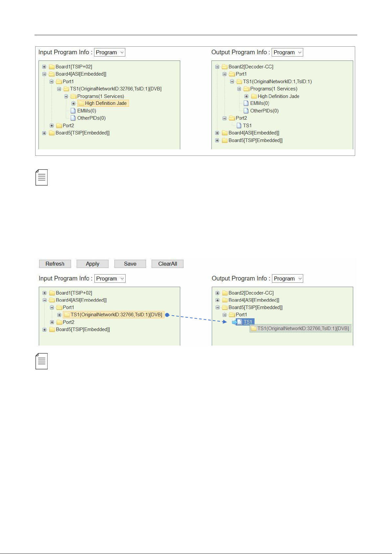Collapse Board4[ASI[Embedded]] in upper input tree
Viewport: 392px width, 554px height.
coord(44,74)
